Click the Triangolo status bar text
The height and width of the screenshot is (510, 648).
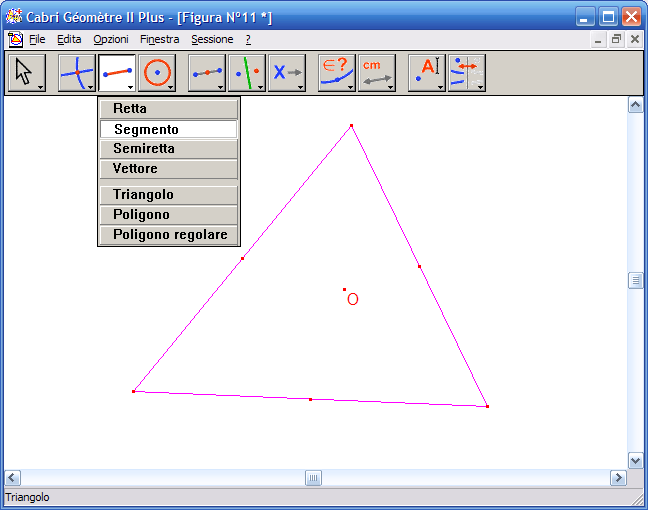27,497
